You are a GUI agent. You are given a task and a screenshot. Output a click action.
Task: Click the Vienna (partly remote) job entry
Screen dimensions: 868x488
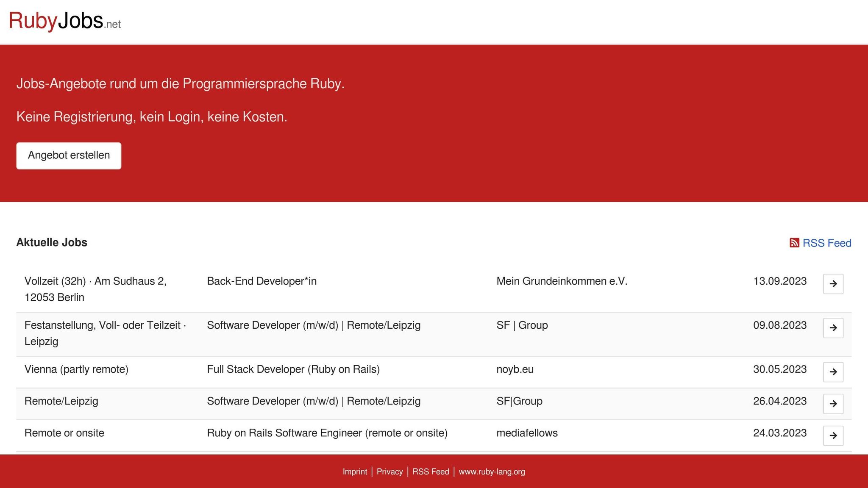pos(77,369)
